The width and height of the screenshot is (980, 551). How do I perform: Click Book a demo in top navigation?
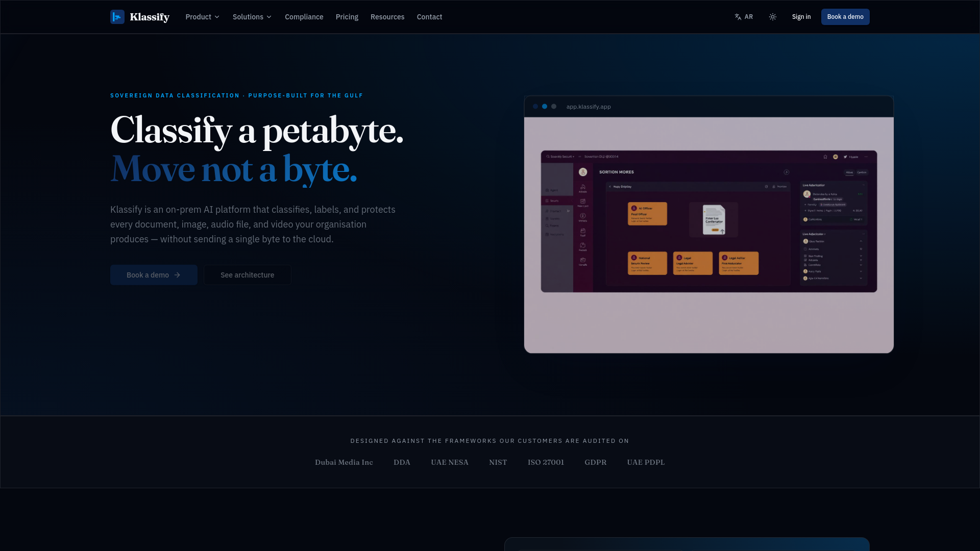[845, 17]
